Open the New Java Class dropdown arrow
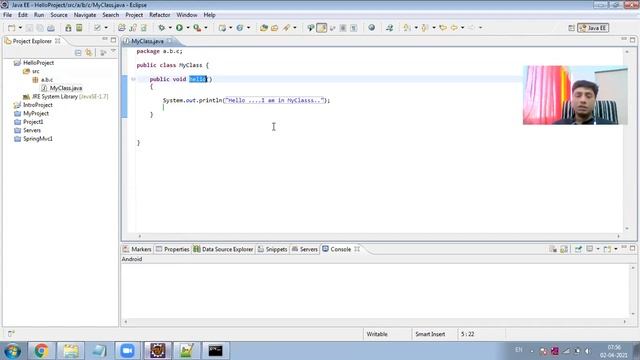The image size is (640, 360). tap(248, 28)
